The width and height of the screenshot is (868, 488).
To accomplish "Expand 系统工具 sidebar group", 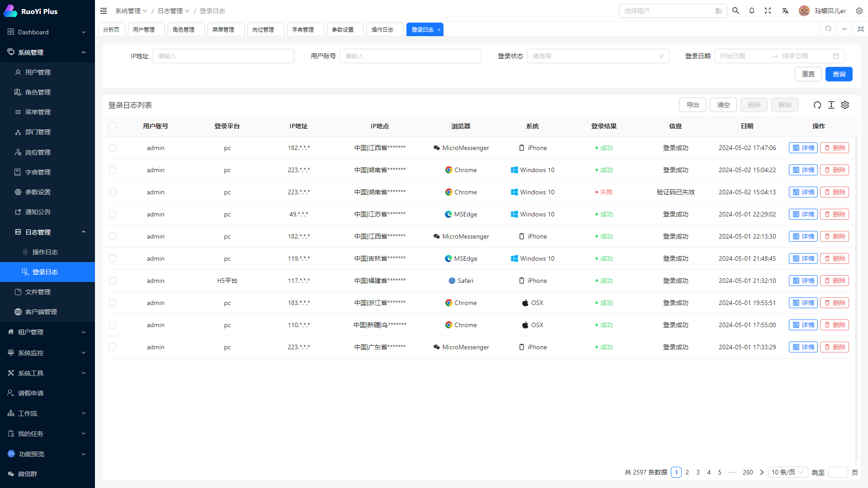I will click(x=47, y=373).
